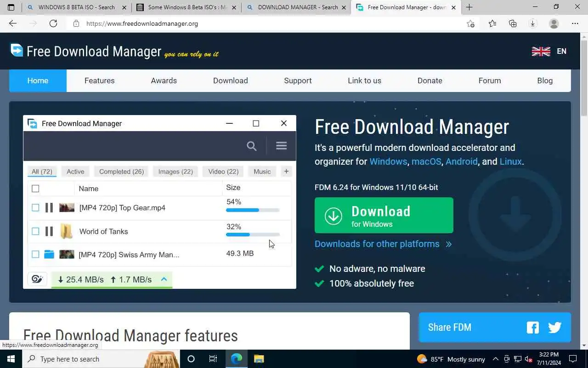Click the World of Tanks 32% progress bar
Image resolution: width=588 pixels, height=368 pixels.
253,235
